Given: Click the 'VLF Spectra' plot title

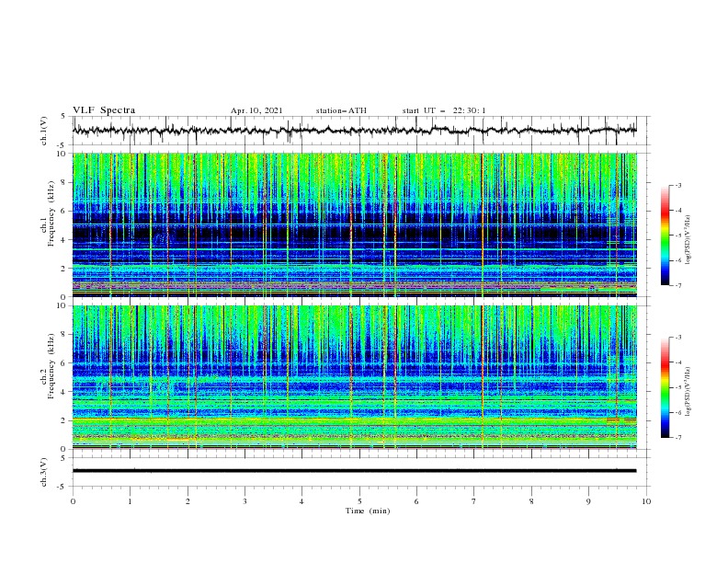Looking at the screenshot, I should (x=104, y=110).
